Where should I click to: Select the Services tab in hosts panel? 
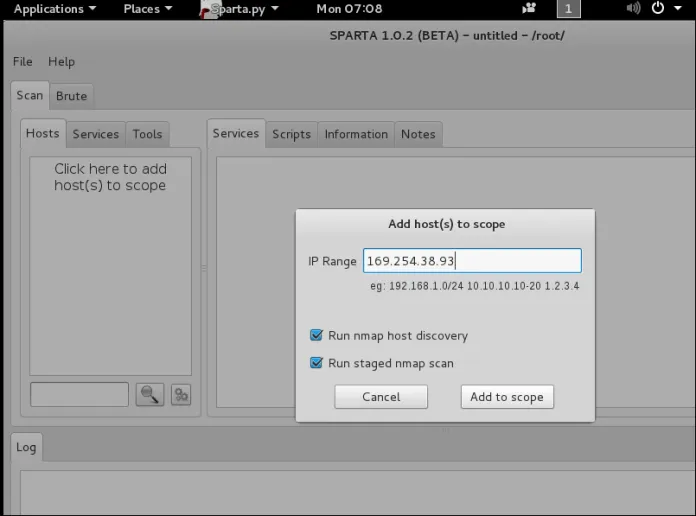(x=96, y=134)
